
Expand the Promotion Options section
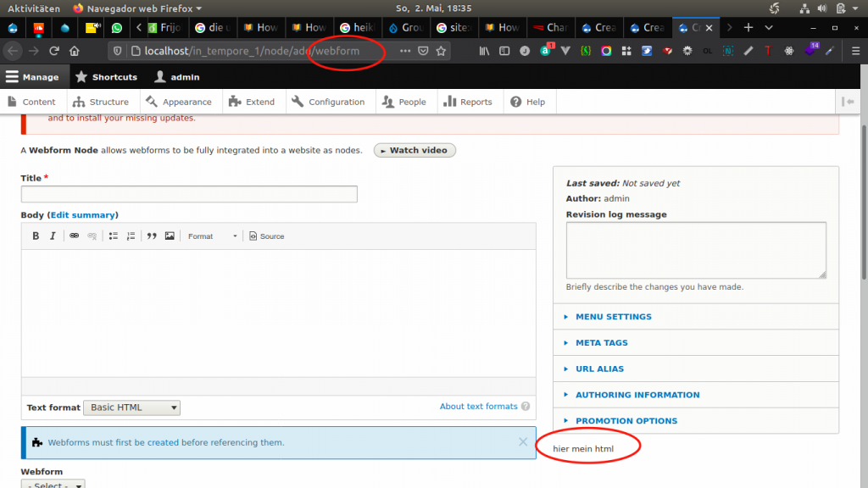click(626, 421)
